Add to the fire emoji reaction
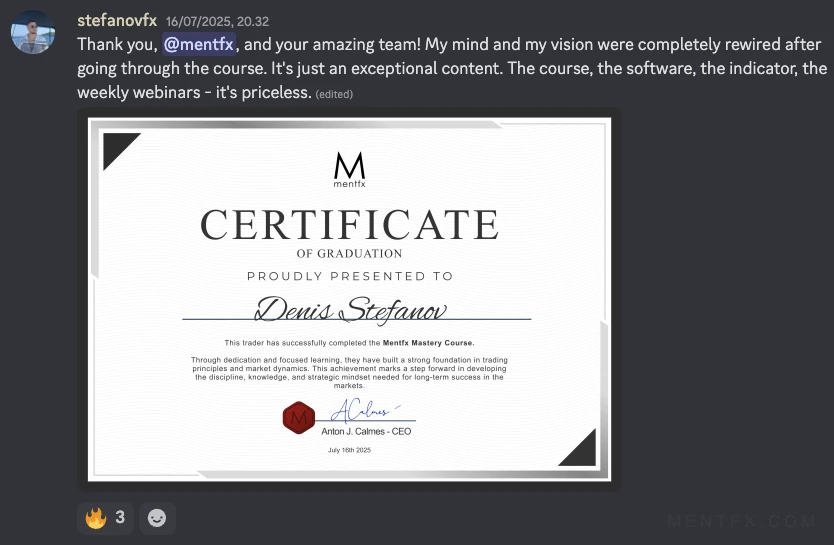The height and width of the screenshot is (545, 834). 105,518
